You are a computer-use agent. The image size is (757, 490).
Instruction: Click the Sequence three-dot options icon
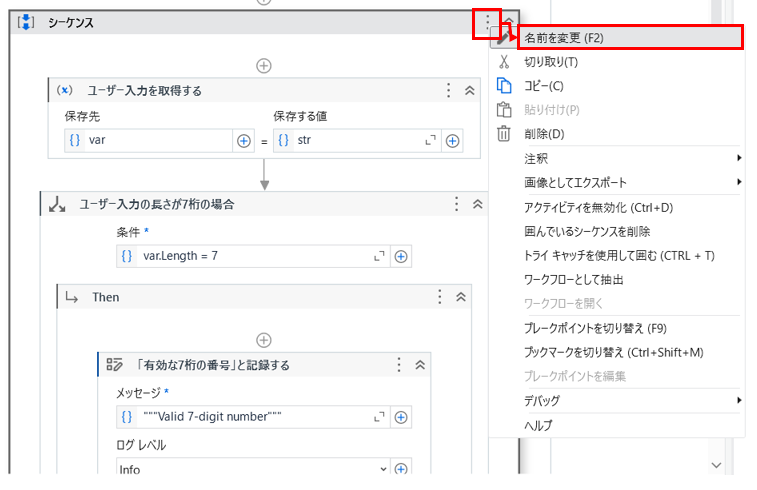coord(487,23)
